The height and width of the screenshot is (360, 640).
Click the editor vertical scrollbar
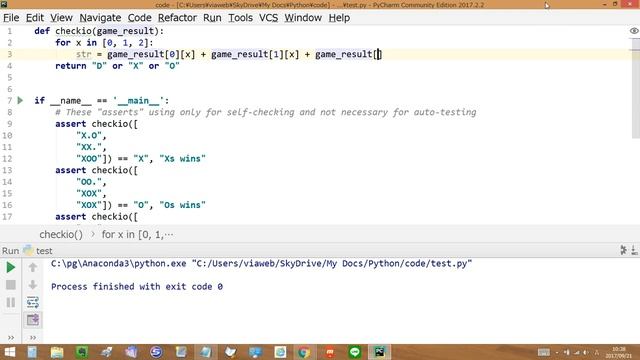pos(636,88)
